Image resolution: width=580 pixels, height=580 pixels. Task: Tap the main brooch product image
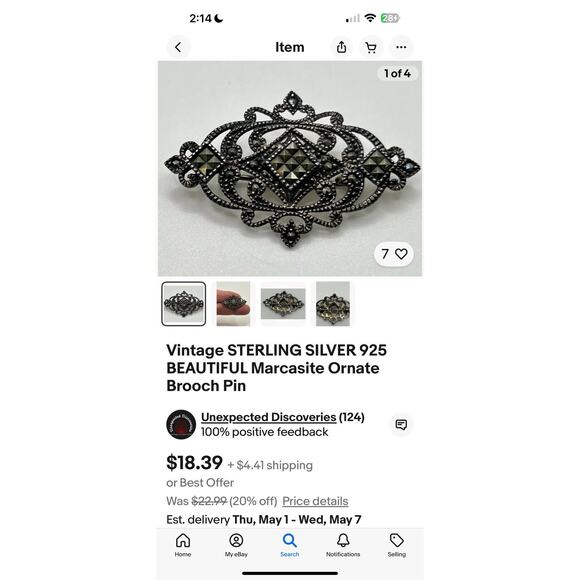click(290, 169)
